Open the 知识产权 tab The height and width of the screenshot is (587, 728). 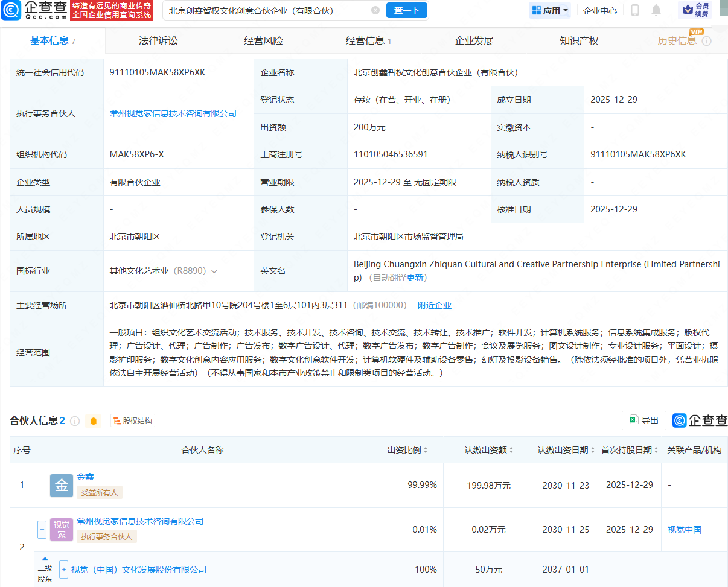[578, 40]
